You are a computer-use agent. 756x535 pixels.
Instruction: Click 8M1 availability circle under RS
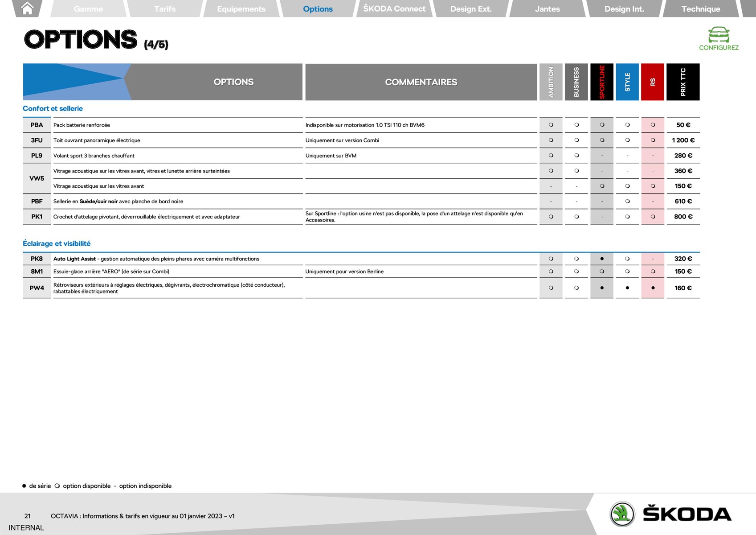(x=653, y=272)
